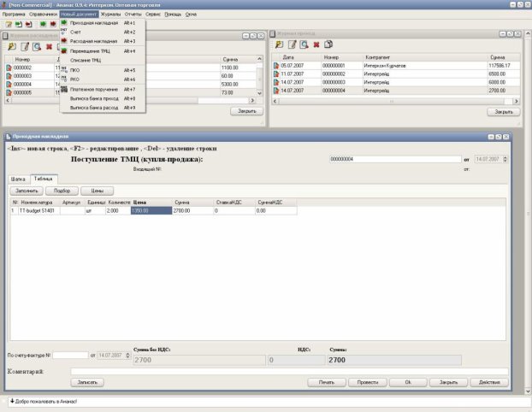
Task: Open the Окна menu
Action: click(x=191, y=15)
